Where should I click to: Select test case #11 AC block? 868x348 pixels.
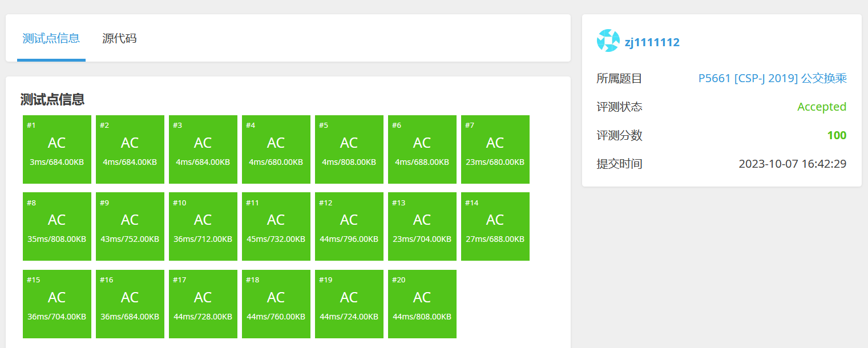point(276,226)
